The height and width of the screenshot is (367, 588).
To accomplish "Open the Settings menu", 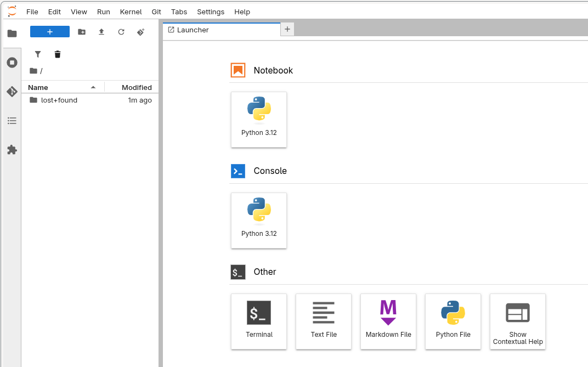I will click(x=211, y=12).
